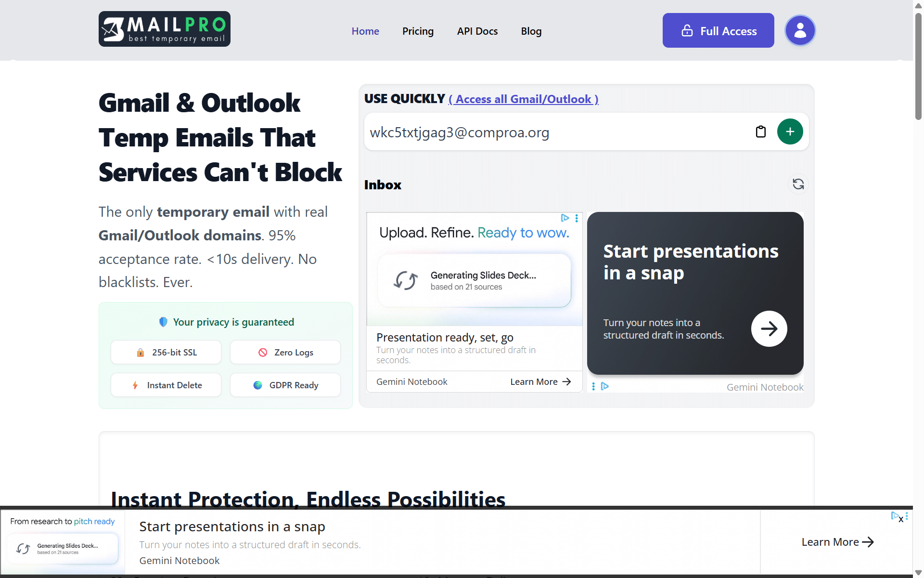Click 'Your privacy is guaranteed' text
The height and width of the screenshot is (578, 924).
click(x=233, y=322)
